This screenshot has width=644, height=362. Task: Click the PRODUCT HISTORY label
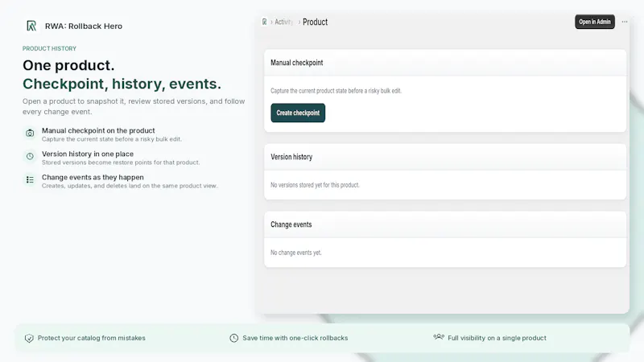[49, 48]
